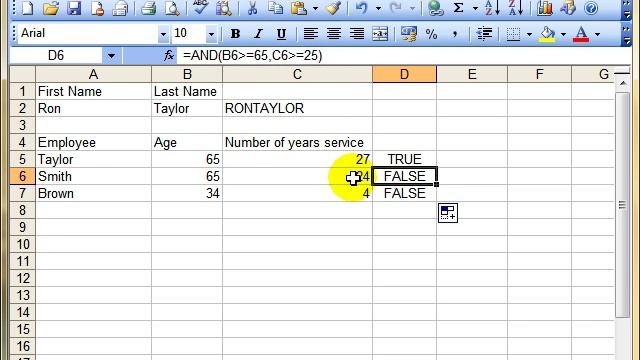Select cell containing RONTAYLOR

click(297, 109)
